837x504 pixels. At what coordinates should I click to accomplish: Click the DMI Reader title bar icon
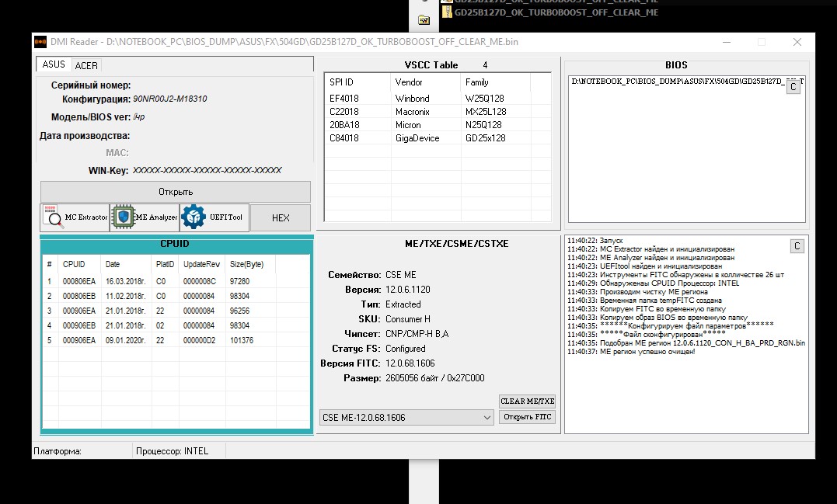[x=40, y=42]
